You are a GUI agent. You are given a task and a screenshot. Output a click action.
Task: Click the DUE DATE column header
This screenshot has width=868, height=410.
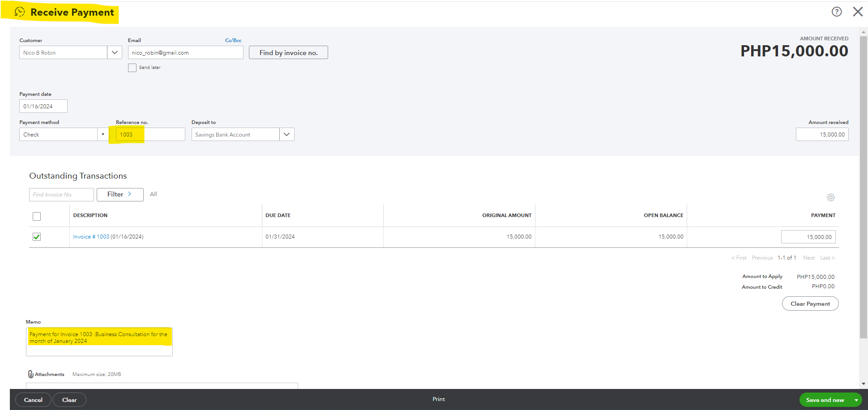point(278,215)
